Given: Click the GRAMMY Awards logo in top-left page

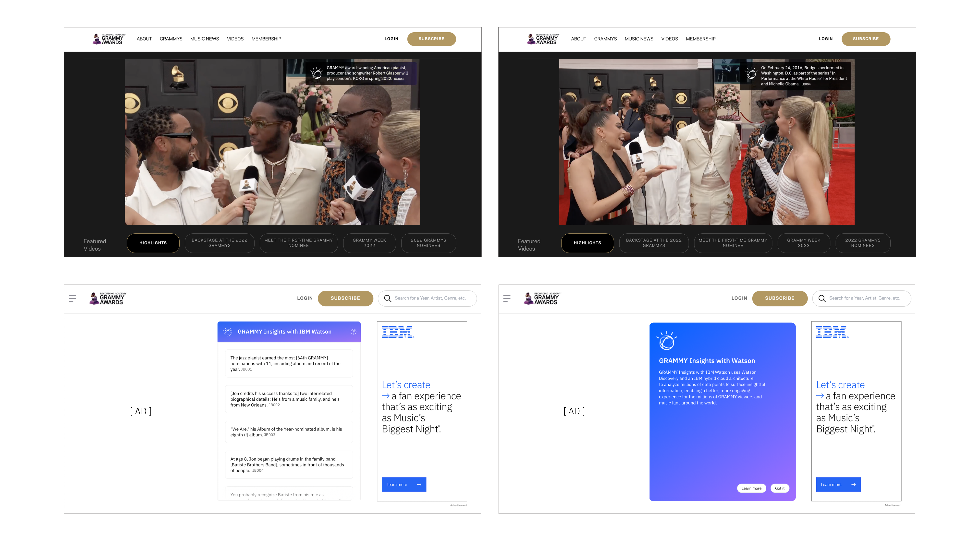Looking at the screenshot, I should click(109, 39).
